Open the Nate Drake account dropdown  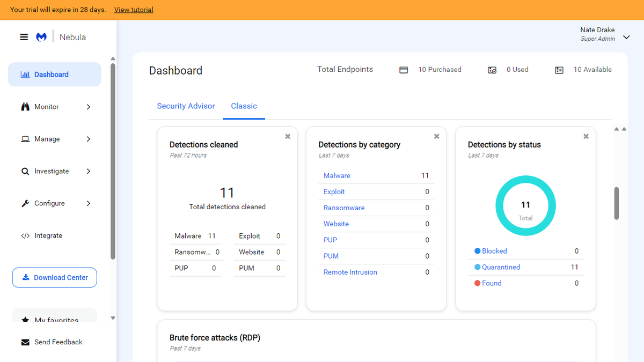coord(626,38)
